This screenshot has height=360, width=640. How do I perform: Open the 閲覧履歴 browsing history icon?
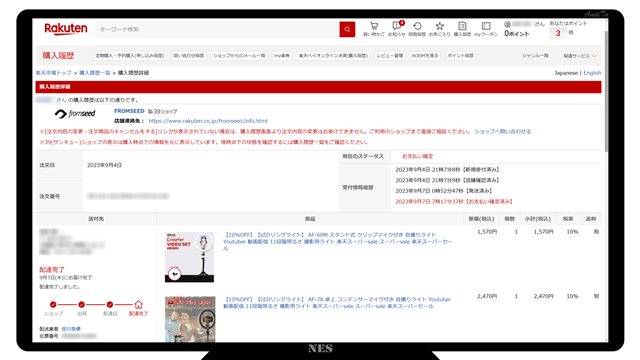tap(417, 29)
